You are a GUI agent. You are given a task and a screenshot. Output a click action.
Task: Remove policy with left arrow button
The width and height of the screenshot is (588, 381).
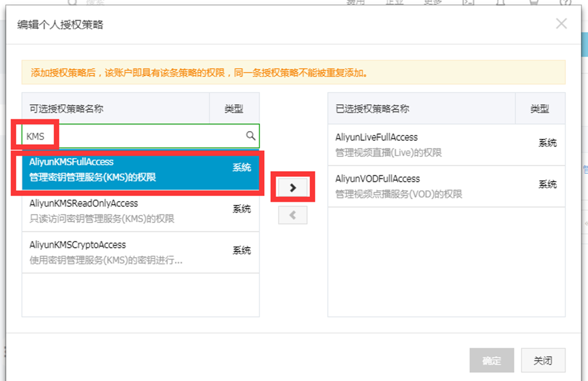pyautogui.click(x=292, y=215)
